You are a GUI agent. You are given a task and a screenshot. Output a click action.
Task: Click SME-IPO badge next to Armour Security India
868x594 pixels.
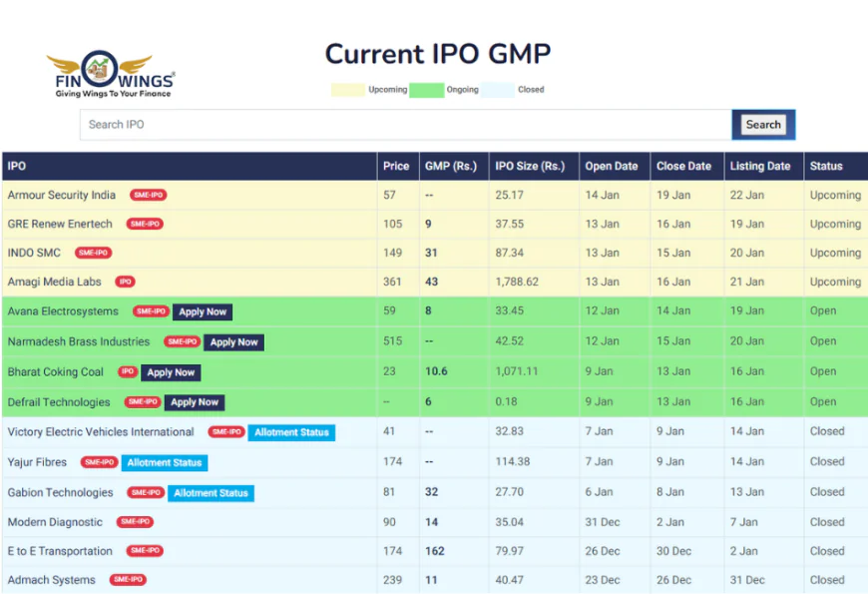click(148, 195)
